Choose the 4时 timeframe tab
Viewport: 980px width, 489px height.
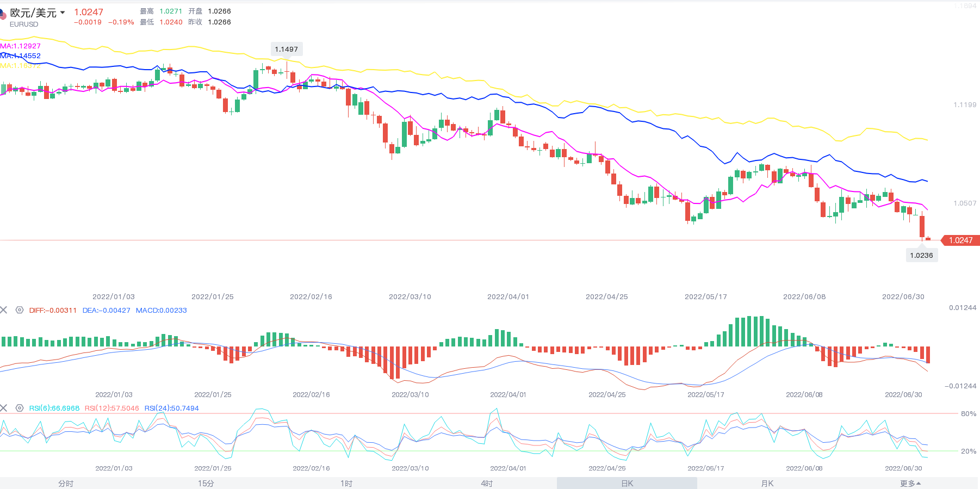click(487, 484)
